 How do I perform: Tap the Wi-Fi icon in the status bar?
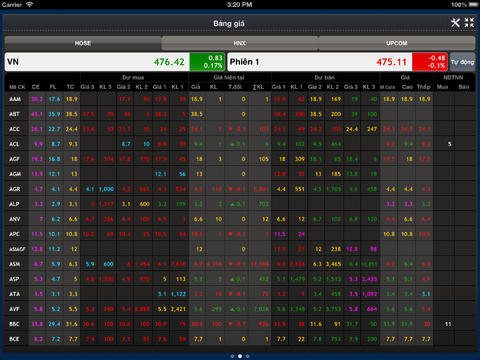pyautogui.click(x=29, y=5)
